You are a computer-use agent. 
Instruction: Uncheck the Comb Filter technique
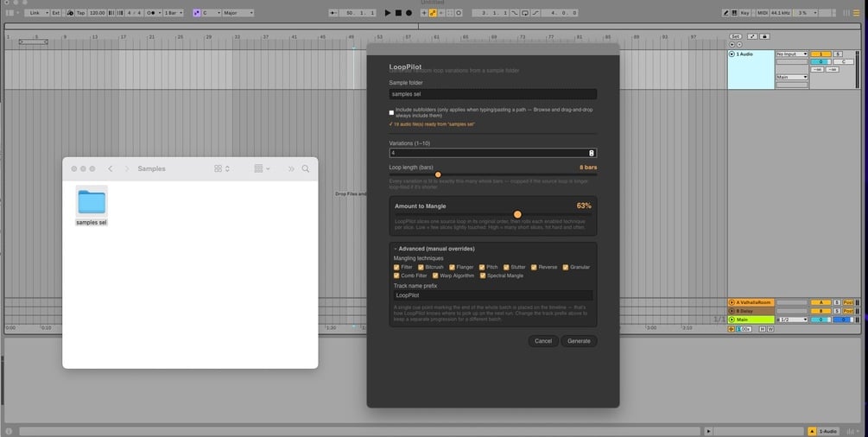point(396,275)
